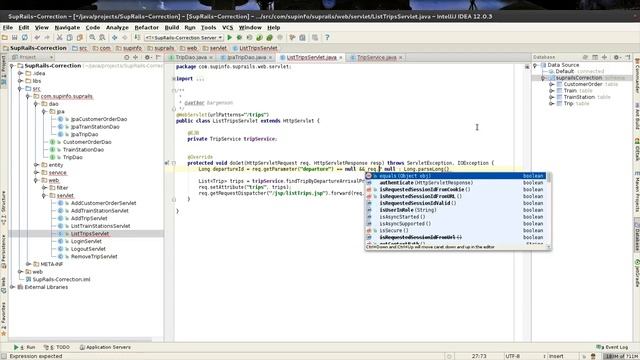
Task: Open RemoveTripServlet in the project tree
Action: pyautogui.click(x=94, y=257)
